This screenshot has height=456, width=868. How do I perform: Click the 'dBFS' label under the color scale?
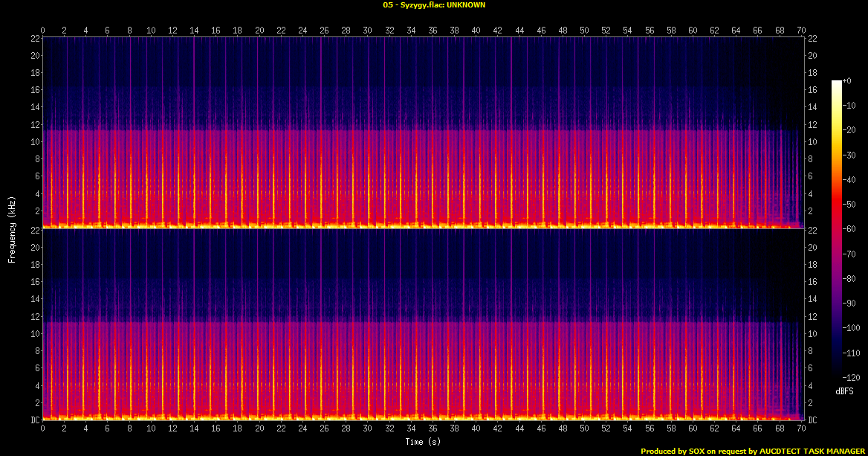[x=843, y=391]
